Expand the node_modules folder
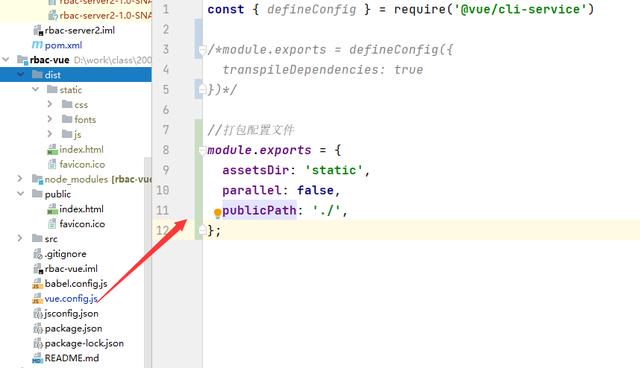Viewport: 640px width, 368px height. pyautogui.click(x=20, y=179)
